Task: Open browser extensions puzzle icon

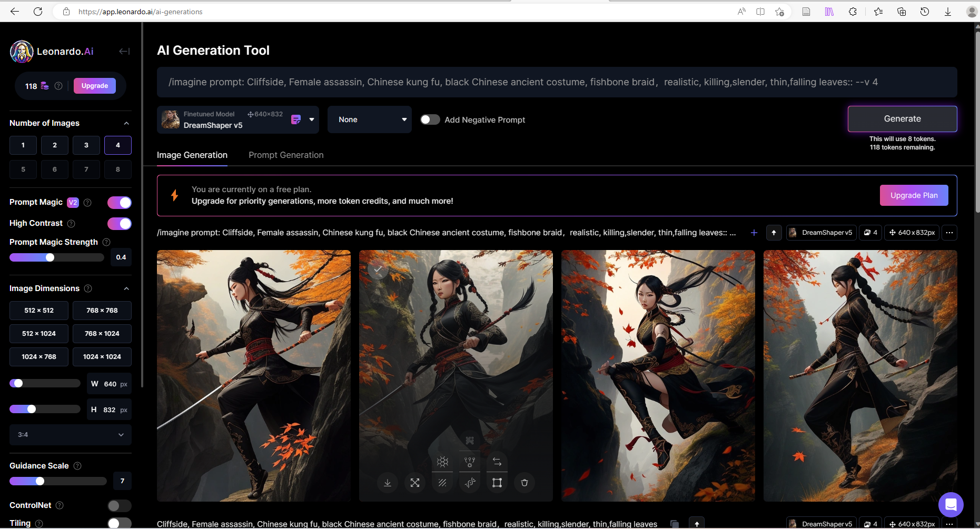Action: pyautogui.click(x=853, y=12)
